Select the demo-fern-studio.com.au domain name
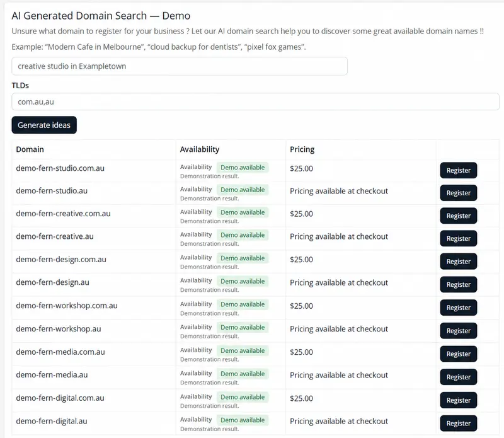 click(60, 168)
